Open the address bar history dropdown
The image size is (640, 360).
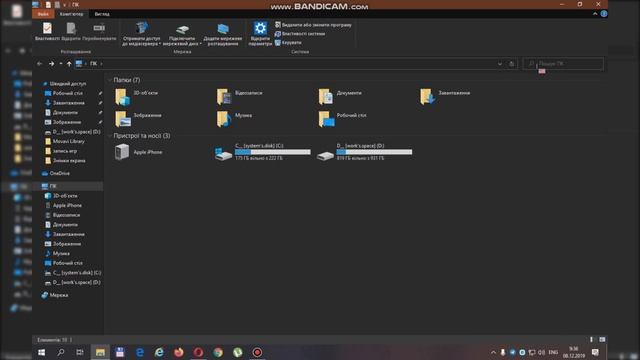click(x=500, y=64)
